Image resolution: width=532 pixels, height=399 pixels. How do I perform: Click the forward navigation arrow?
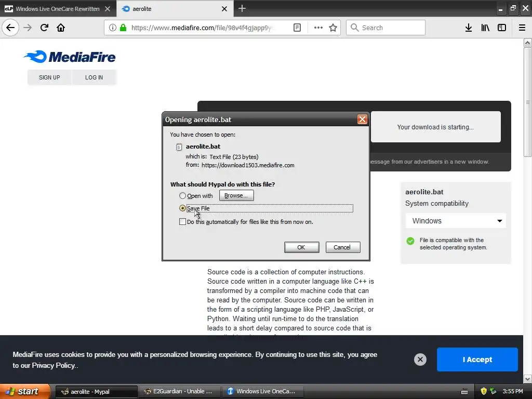coord(28,28)
